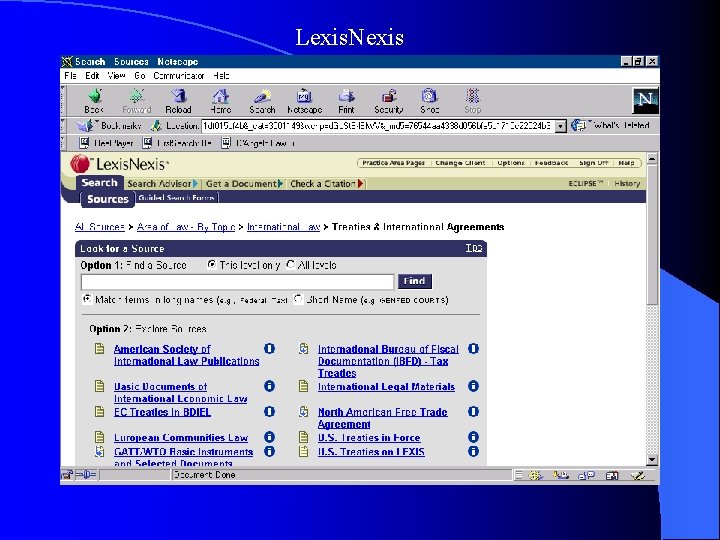Click the What's Related icon
The width and height of the screenshot is (720, 540).
click(x=579, y=125)
